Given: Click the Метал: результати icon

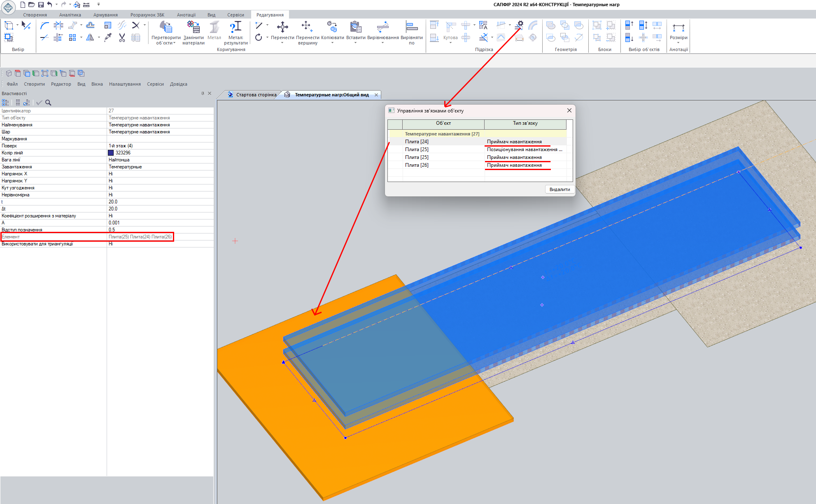Looking at the screenshot, I should coord(235,27).
